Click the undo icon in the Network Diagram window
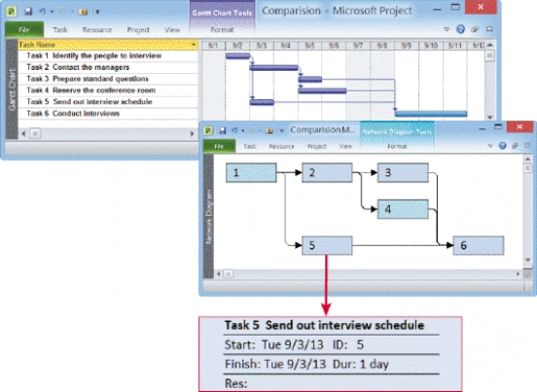537x392 pixels. tap(235, 130)
